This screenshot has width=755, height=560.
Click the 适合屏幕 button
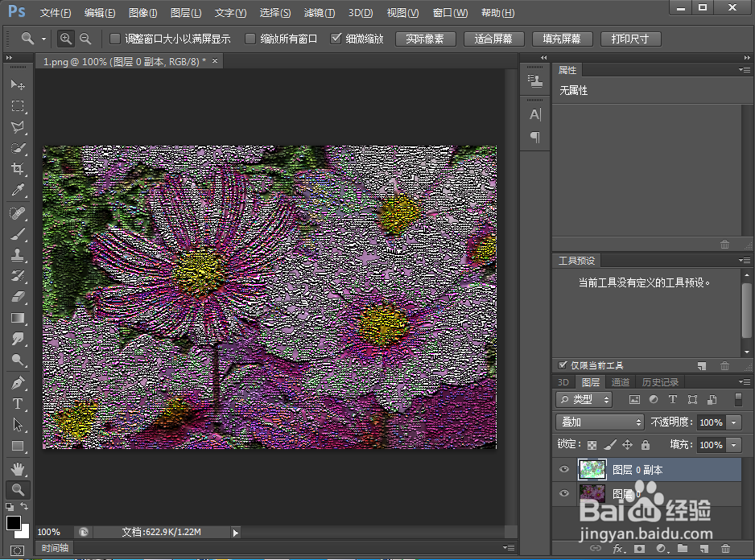coord(493,39)
